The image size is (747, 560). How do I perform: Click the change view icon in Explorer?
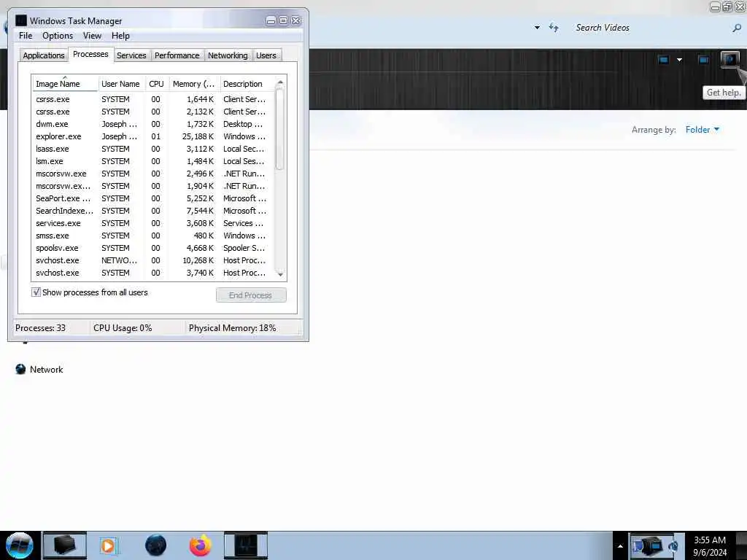click(x=663, y=60)
